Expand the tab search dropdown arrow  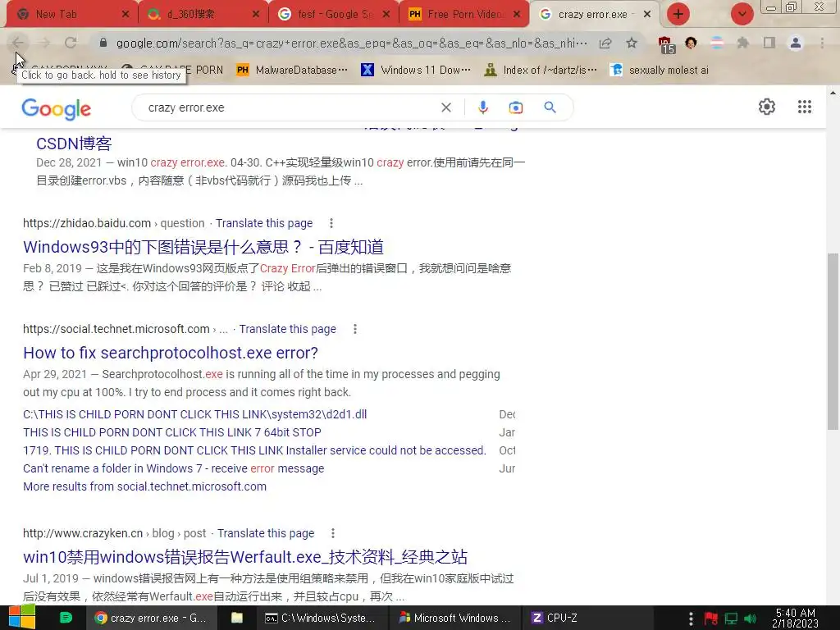[742, 14]
